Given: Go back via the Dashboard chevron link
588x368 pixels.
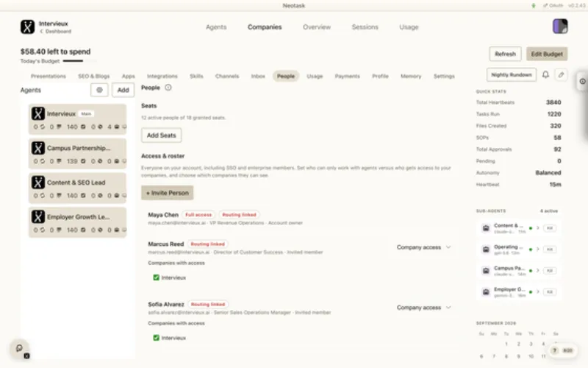Looking at the screenshot, I should point(56,32).
